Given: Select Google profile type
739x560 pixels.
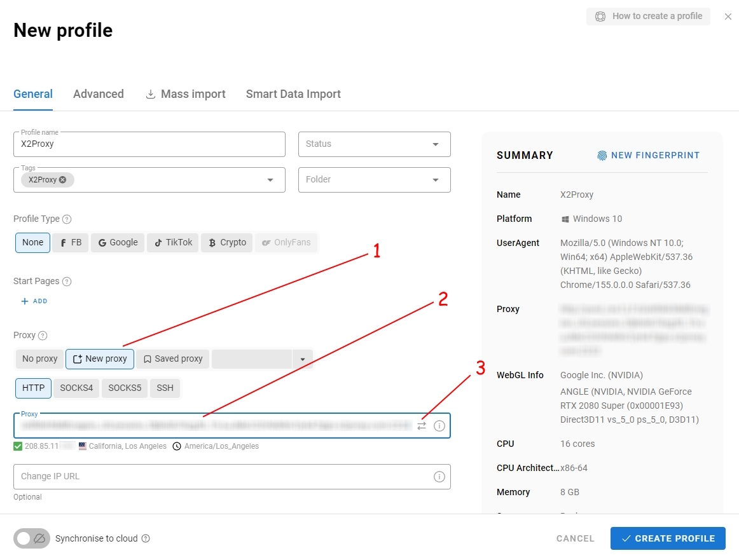Looking at the screenshot, I should click(118, 243).
